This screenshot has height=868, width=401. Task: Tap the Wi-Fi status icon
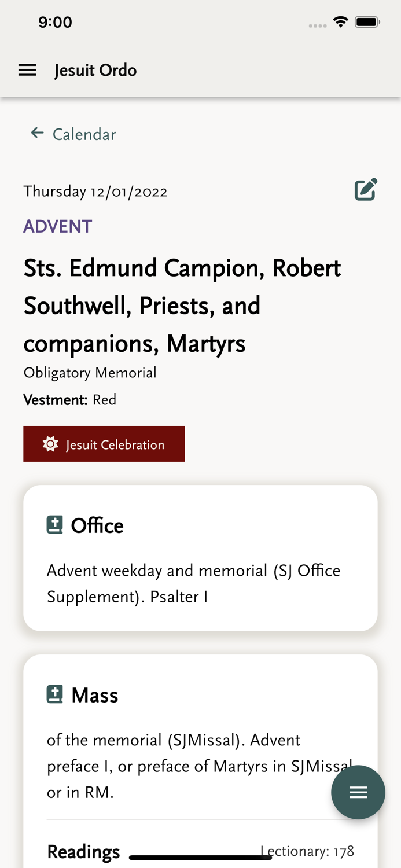pos(340,21)
